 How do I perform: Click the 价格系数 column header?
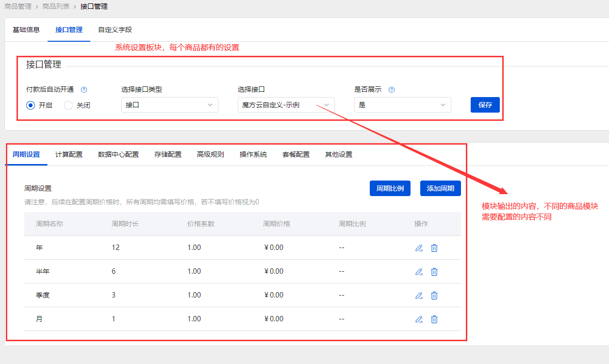point(201,224)
